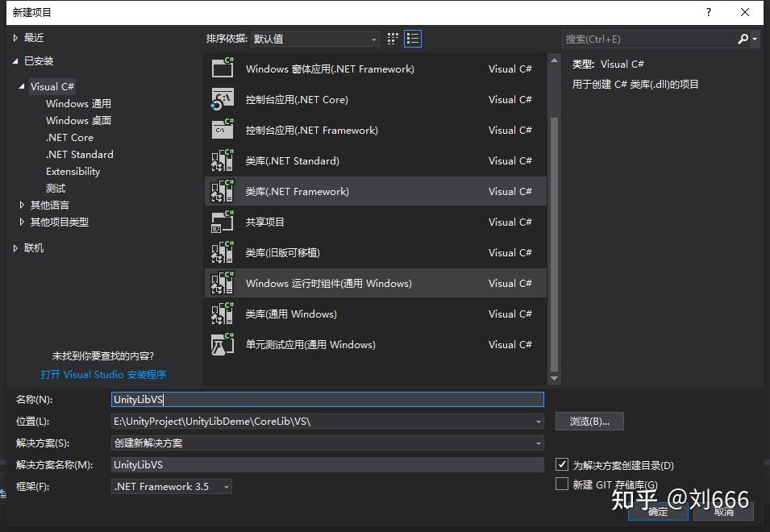Collapse the Visual C# tree node
Image resolution: width=770 pixels, height=532 pixels.
tap(22, 86)
